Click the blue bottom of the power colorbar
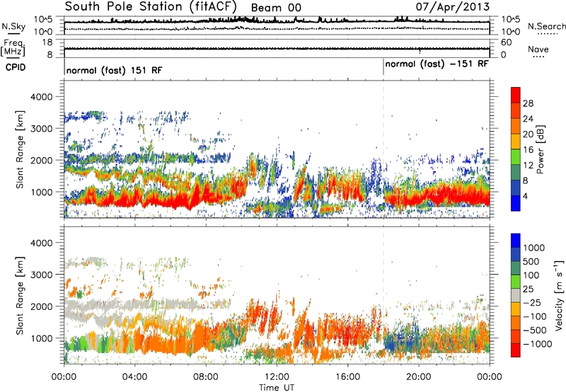Image resolution: width=566 pixels, height=392 pixels. coord(516,203)
